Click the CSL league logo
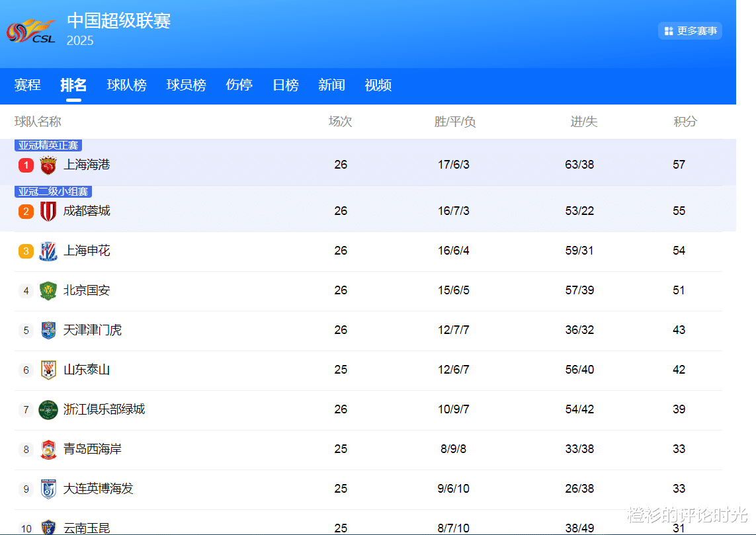Screen dimensions: 756x535 point(31,30)
